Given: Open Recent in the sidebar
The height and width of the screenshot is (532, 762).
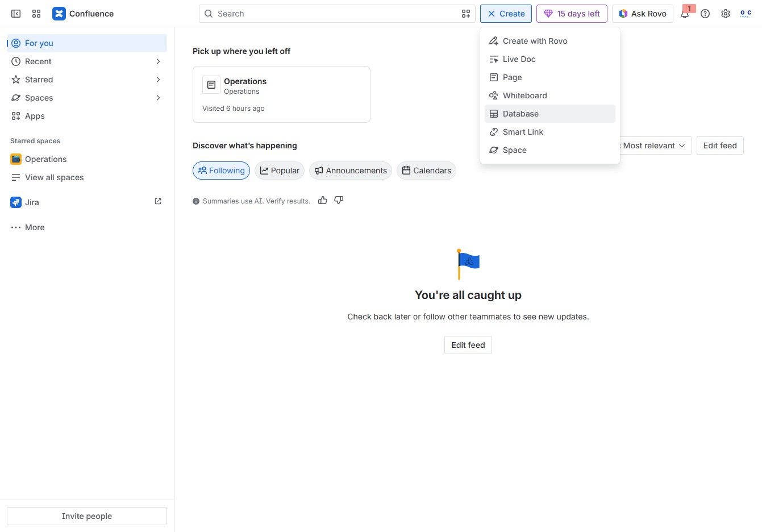Looking at the screenshot, I should tap(87, 61).
